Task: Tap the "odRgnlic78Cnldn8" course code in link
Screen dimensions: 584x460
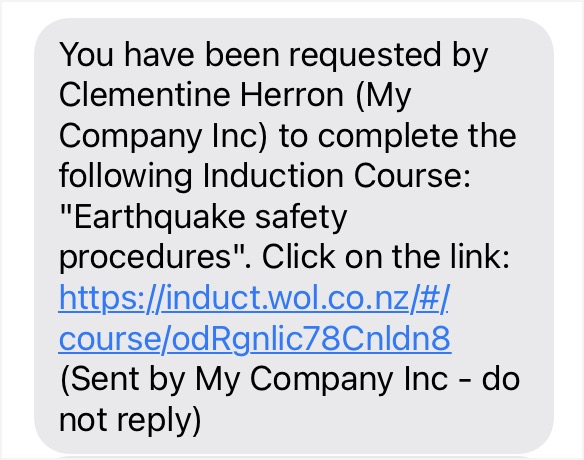Action: [311, 339]
